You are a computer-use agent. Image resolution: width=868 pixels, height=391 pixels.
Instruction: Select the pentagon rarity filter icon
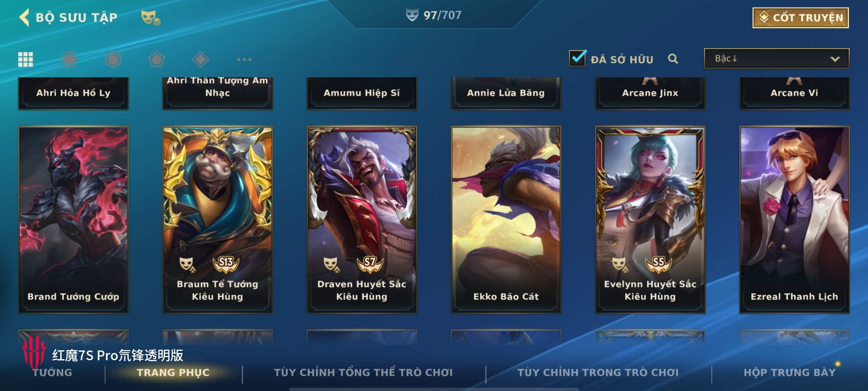[x=157, y=59]
